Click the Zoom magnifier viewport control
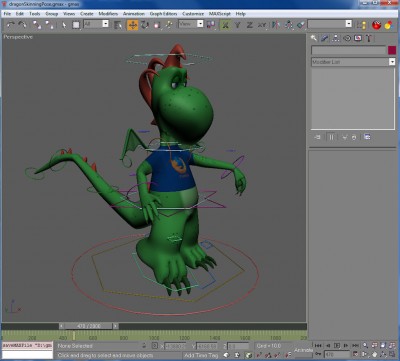Viewport: 400px width, 361px height. pos(366,346)
